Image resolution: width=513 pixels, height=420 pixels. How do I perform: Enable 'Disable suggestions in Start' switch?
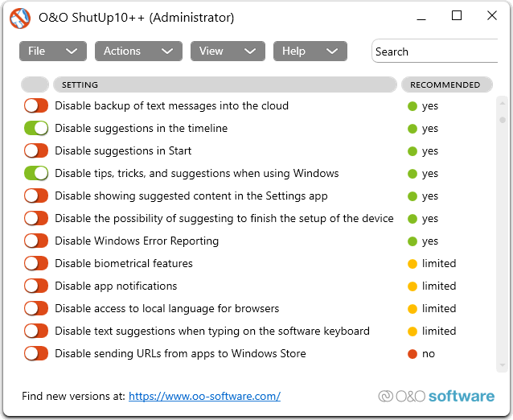coord(36,150)
